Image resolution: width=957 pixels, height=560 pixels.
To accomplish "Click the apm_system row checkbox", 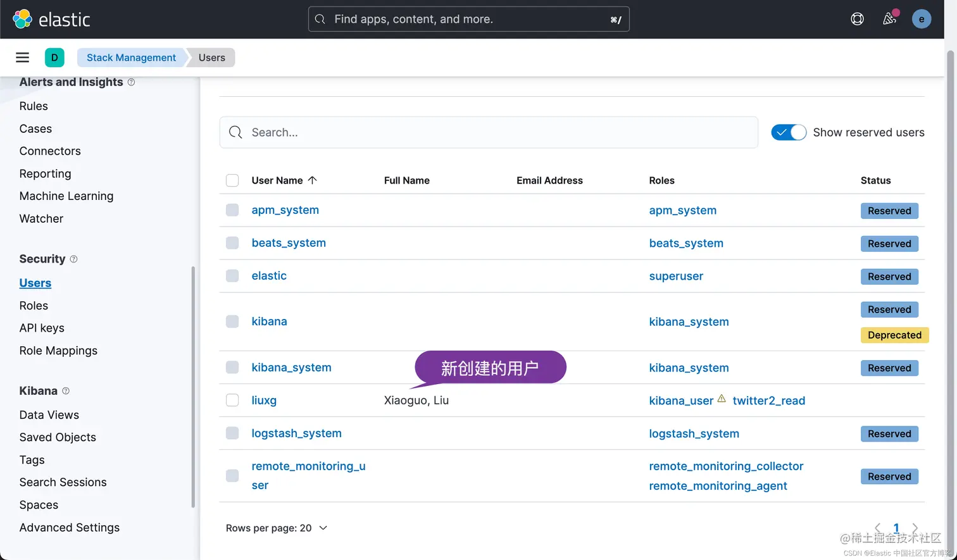I will 232,210.
